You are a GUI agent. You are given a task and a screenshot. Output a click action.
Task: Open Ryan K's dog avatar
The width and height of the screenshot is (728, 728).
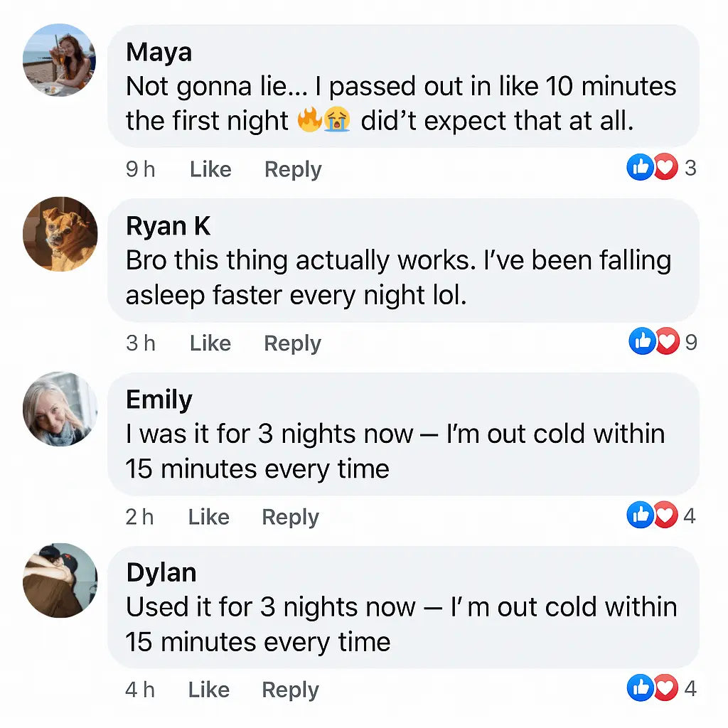[x=60, y=234]
